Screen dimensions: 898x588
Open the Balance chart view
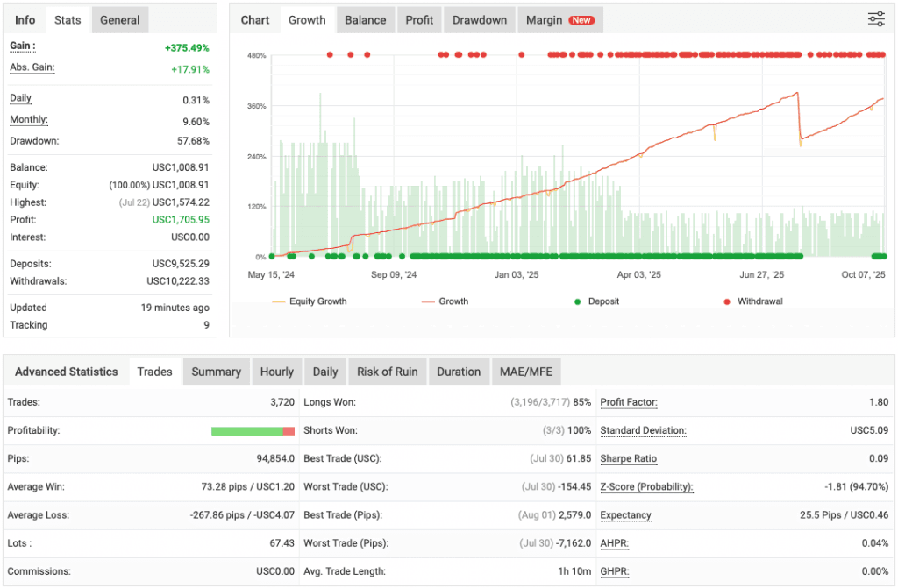click(365, 19)
